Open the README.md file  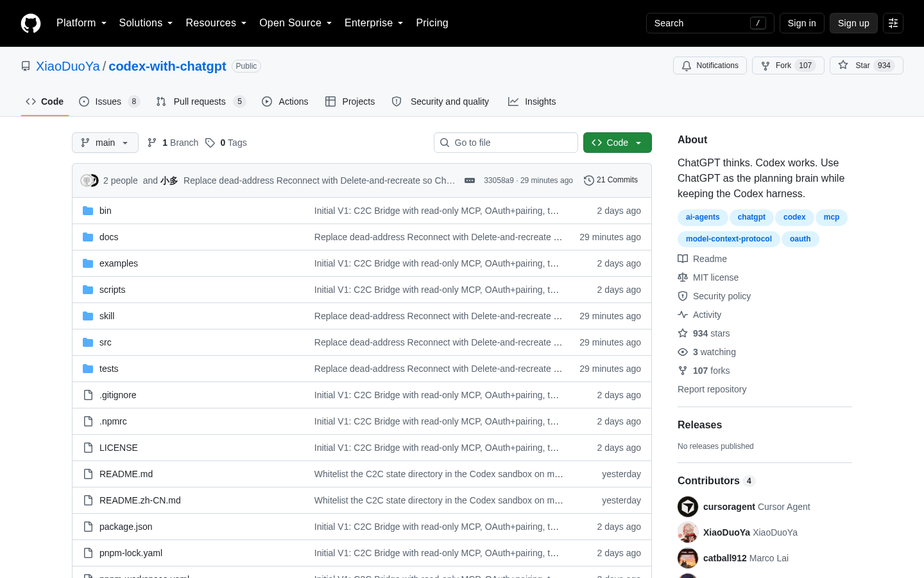126,474
